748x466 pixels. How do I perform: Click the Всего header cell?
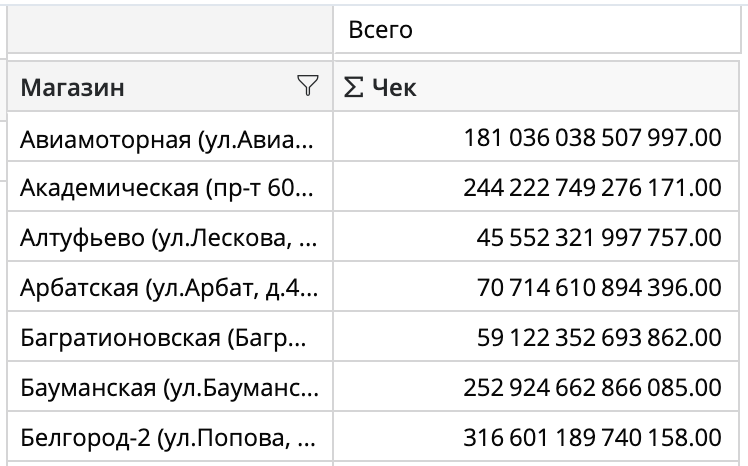(x=381, y=31)
